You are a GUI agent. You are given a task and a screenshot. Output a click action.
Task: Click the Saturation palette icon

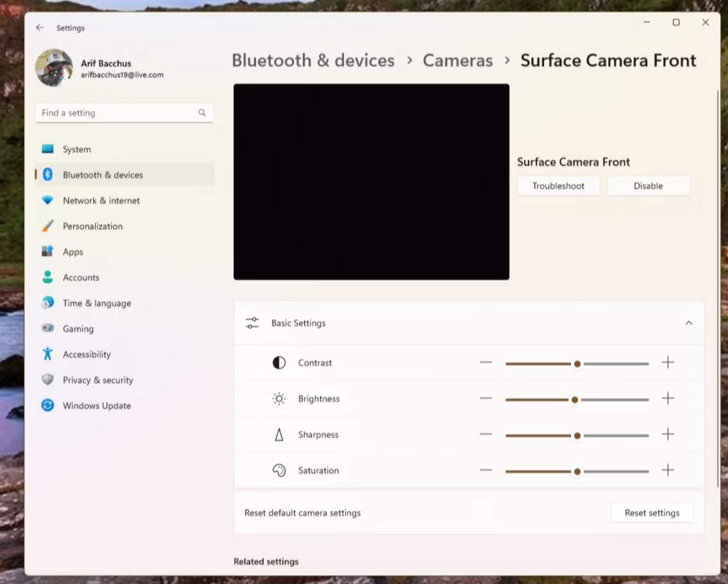279,471
